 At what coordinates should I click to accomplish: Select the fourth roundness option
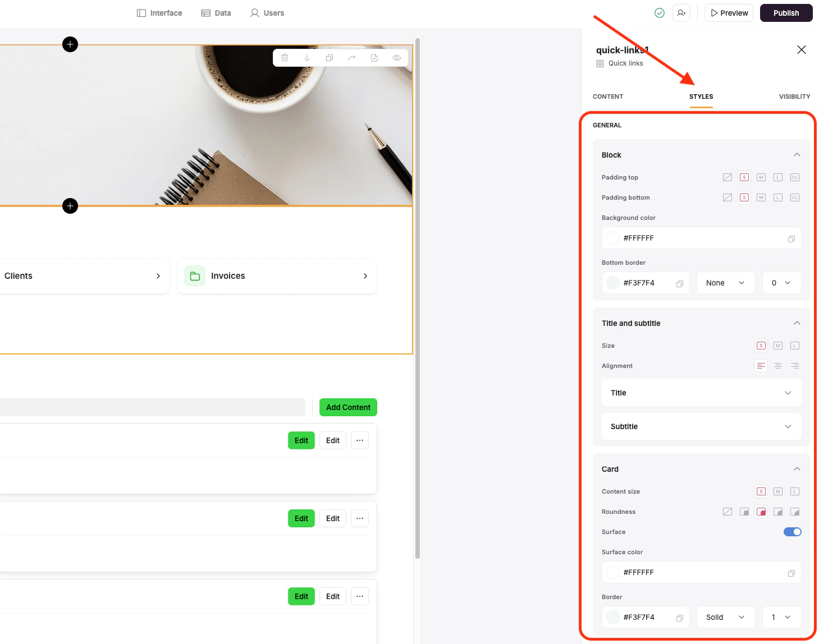778,512
